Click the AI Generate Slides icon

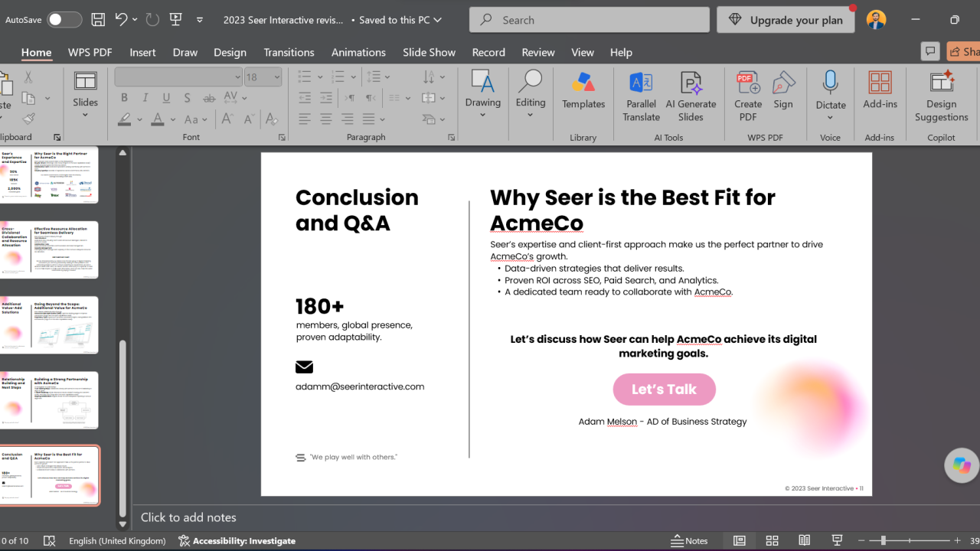click(x=691, y=83)
